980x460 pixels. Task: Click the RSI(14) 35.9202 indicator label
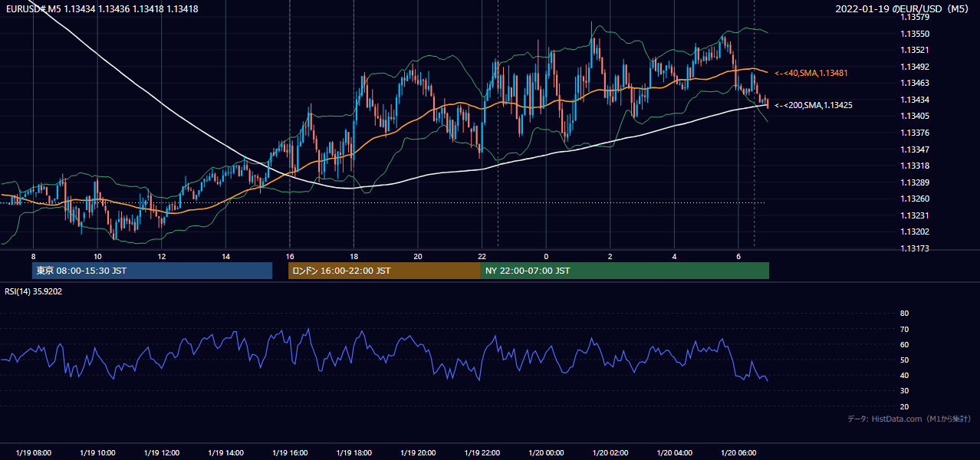click(34, 291)
